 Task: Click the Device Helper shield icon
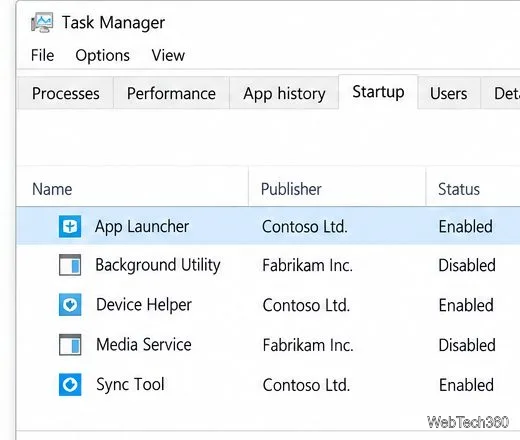[70, 305]
